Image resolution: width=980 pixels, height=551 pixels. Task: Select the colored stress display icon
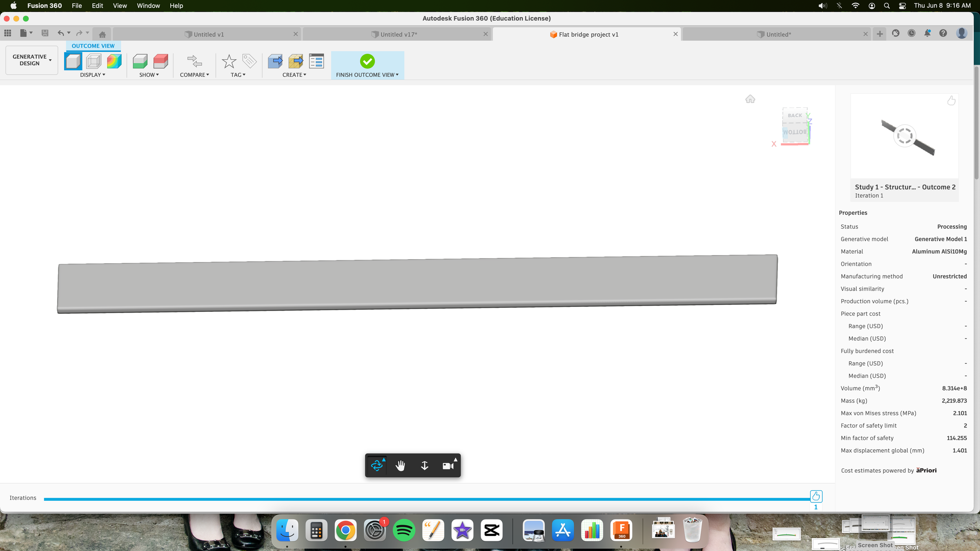tap(114, 61)
